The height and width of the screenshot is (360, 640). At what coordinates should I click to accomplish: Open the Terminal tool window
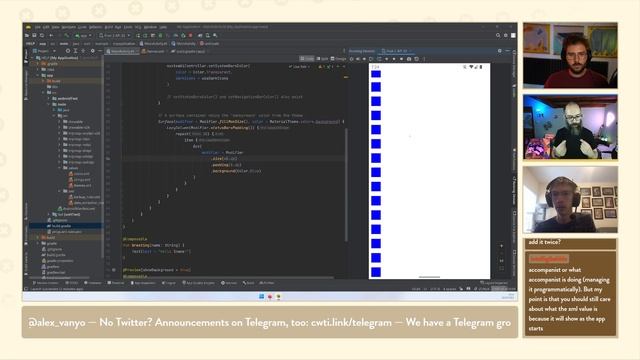[116, 283]
